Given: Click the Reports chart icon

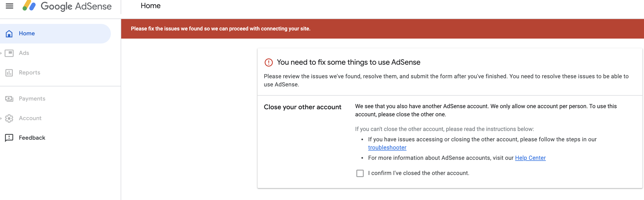Looking at the screenshot, I should pos(9,73).
